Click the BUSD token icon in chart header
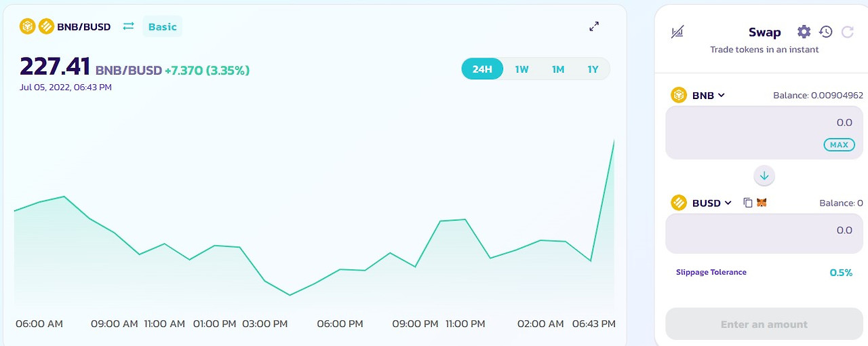 [x=46, y=26]
